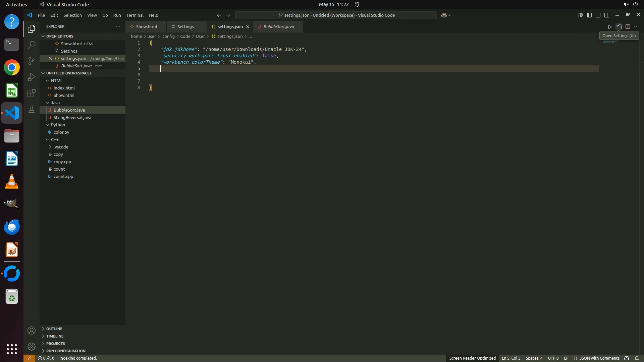Split the editor to the right
This screenshot has height=362, width=644.
click(x=628, y=27)
